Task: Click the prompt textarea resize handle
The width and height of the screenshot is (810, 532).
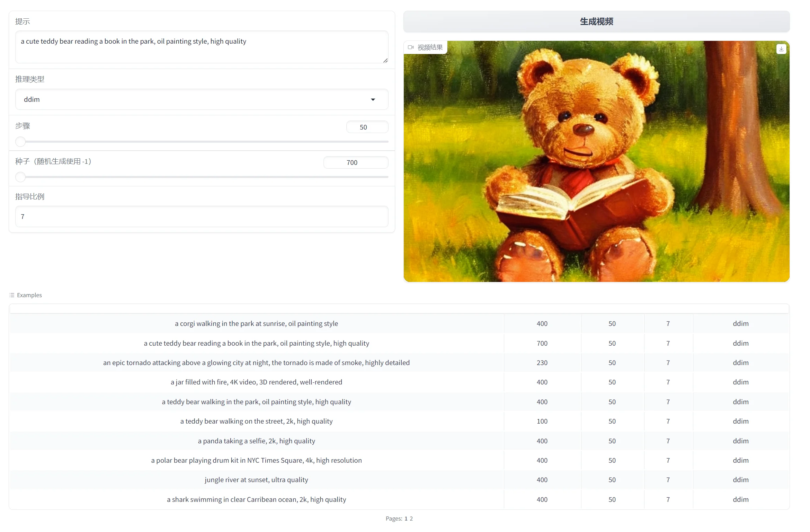Action: click(x=385, y=60)
